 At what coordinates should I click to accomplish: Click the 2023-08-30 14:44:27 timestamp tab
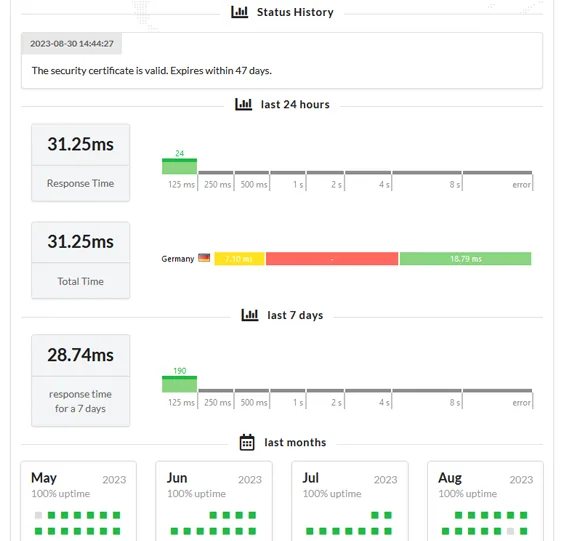click(x=72, y=44)
